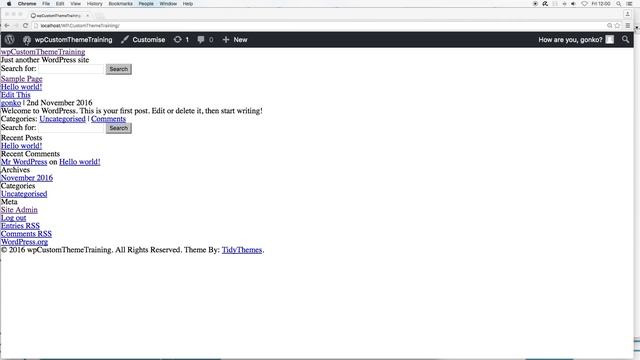Viewport: 640px width, 360px height.
Task: Open the Site Admin link
Action: pyautogui.click(x=19, y=210)
